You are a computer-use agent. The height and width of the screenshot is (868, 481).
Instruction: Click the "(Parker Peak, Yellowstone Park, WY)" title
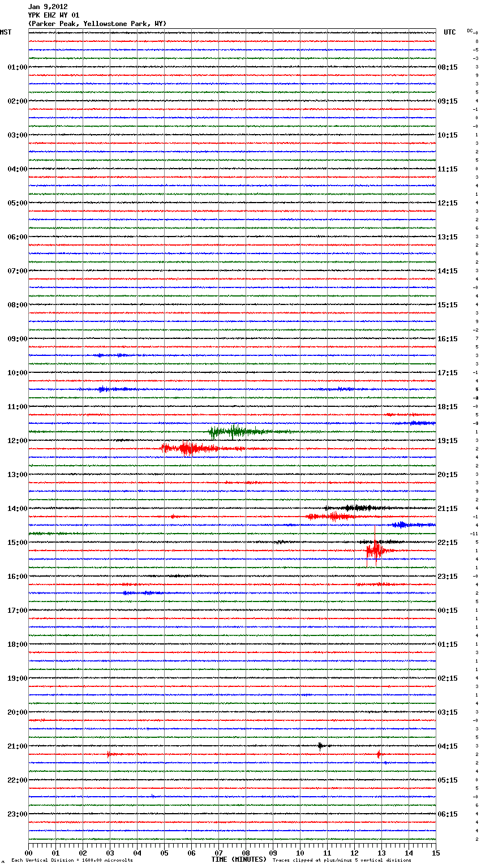click(x=97, y=24)
